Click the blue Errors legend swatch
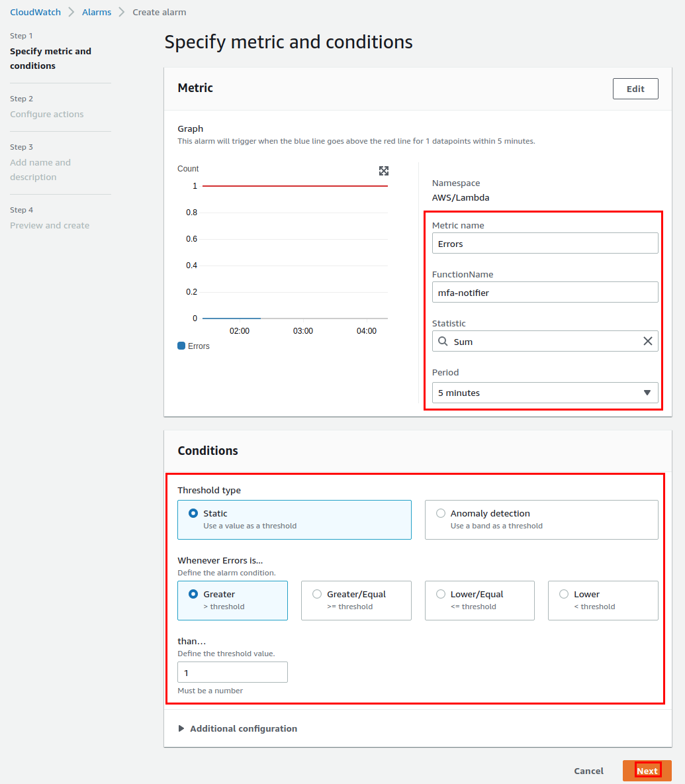Image resolution: width=685 pixels, height=784 pixels. click(x=181, y=346)
